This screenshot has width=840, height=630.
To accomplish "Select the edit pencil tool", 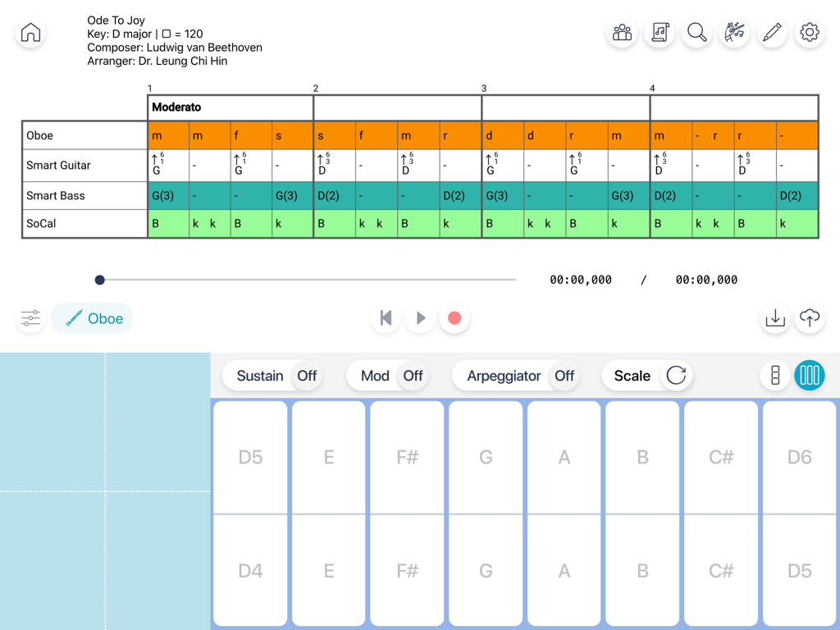I will coord(772,33).
